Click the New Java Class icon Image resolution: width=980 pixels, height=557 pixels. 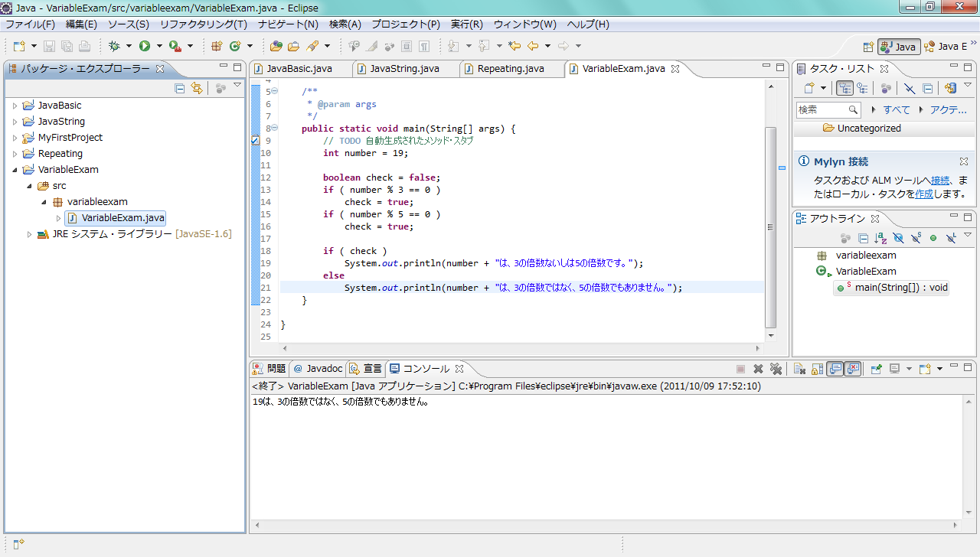click(x=235, y=46)
